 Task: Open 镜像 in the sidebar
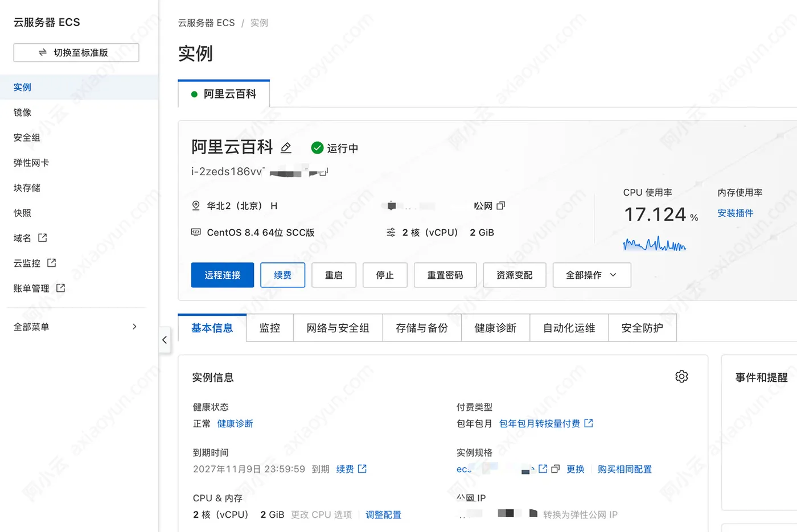click(79, 112)
